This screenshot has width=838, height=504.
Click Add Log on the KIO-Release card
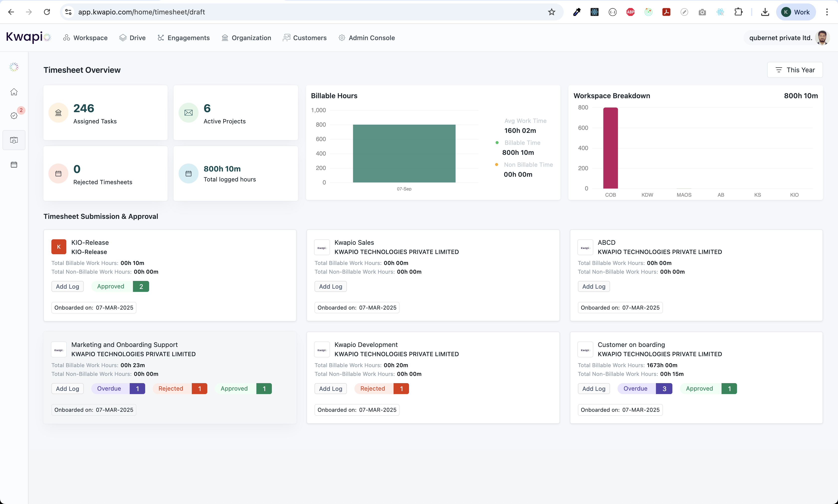pos(67,286)
